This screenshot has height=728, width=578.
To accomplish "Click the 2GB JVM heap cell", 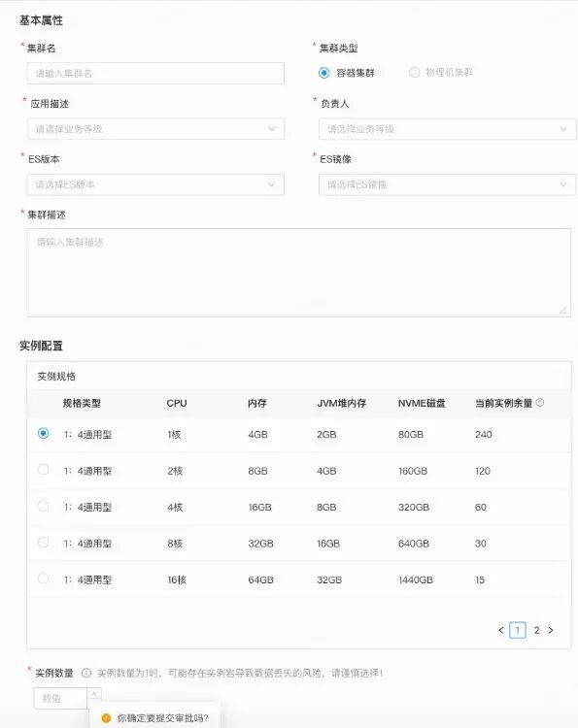I will (326, 435).
